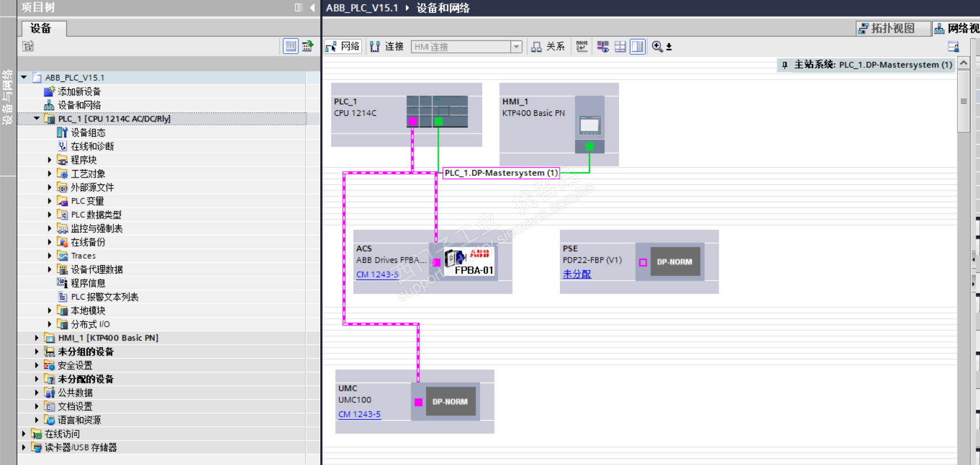Click the 未分配 link under PSE
Image resolution: width=980 pixels, height=465 pixels.
click(577, 274)
